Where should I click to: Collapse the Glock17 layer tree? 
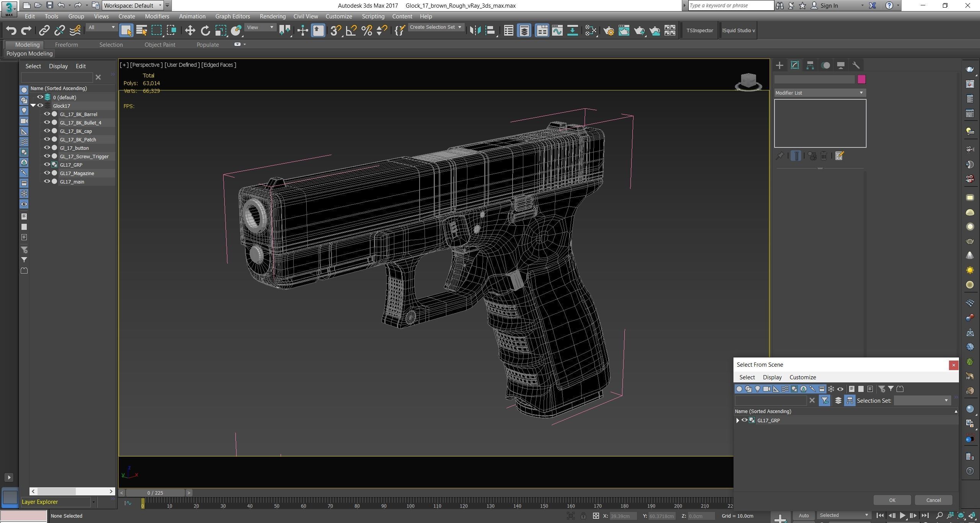(33, 106)
